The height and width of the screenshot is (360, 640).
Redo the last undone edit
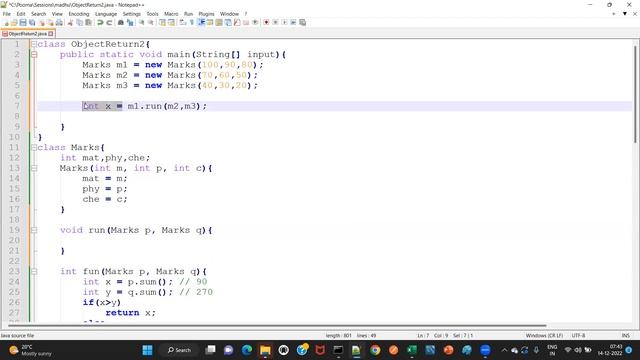pos(109,22)
